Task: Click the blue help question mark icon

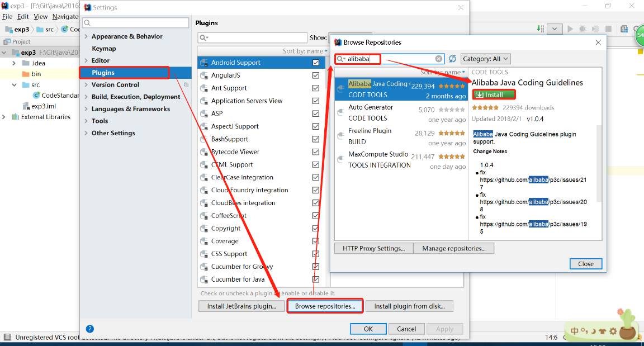Action: tap(90, 329)
